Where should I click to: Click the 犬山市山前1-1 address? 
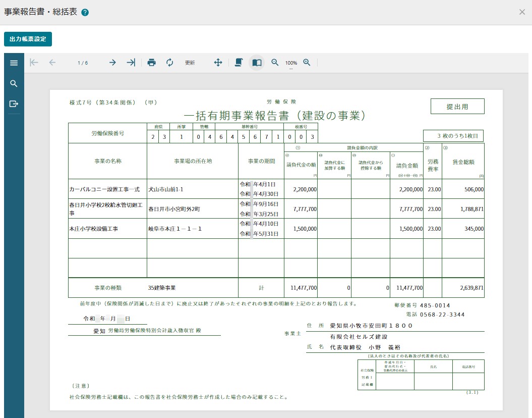165,189
